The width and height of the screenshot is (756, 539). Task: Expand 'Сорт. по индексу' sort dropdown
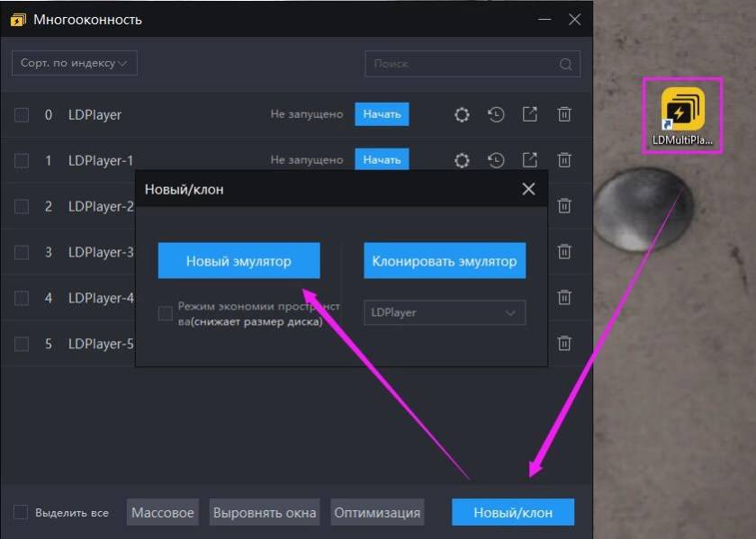[74, 63]
